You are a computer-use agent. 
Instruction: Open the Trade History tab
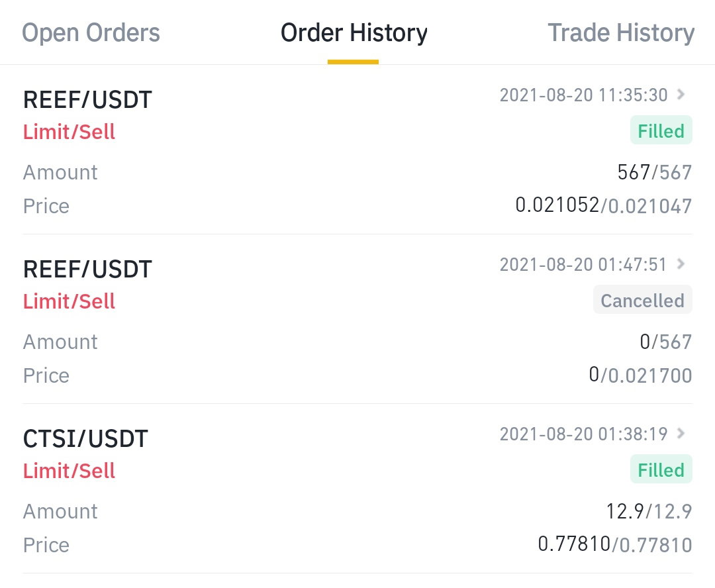click(x=621, y=33)
